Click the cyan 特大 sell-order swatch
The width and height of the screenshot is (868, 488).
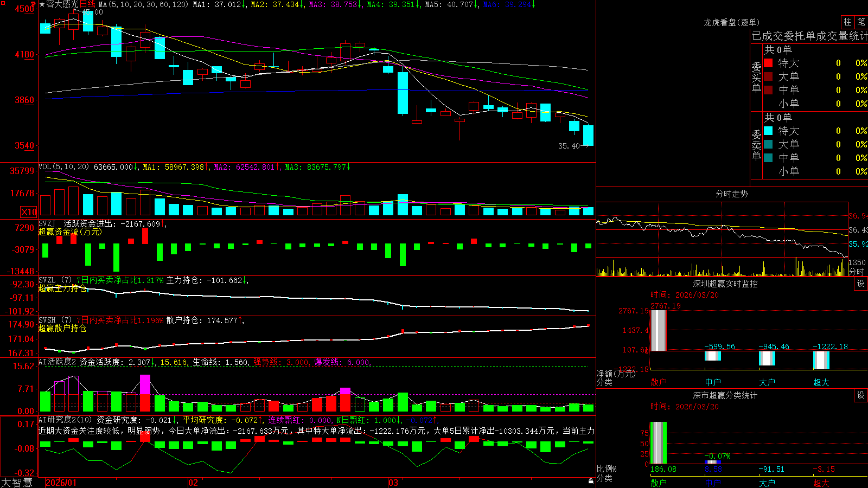[768, 131]
